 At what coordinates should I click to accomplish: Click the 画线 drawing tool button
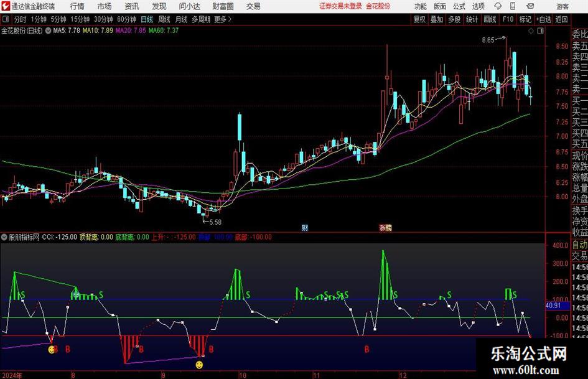[x=490, y=19]
